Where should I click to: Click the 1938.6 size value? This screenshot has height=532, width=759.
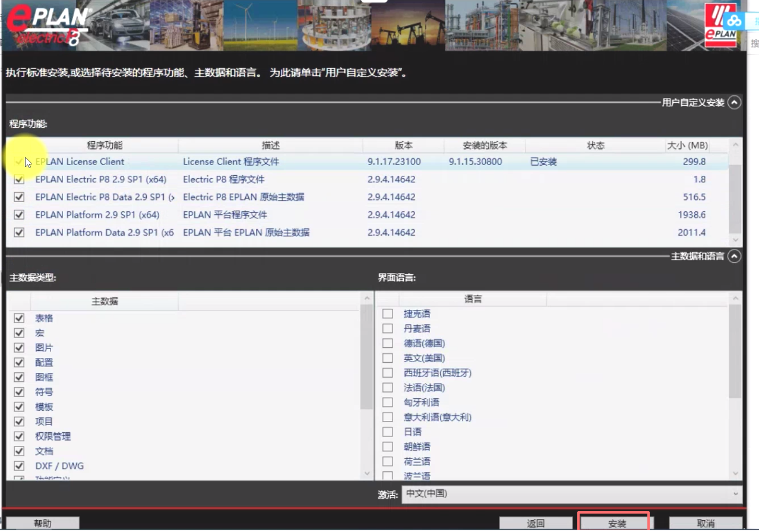pos(692,215)
